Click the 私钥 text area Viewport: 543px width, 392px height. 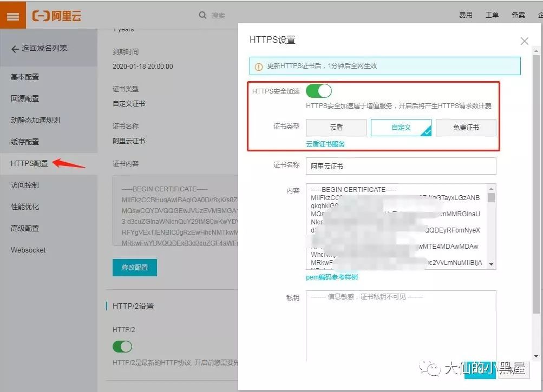tap(401, 326)
